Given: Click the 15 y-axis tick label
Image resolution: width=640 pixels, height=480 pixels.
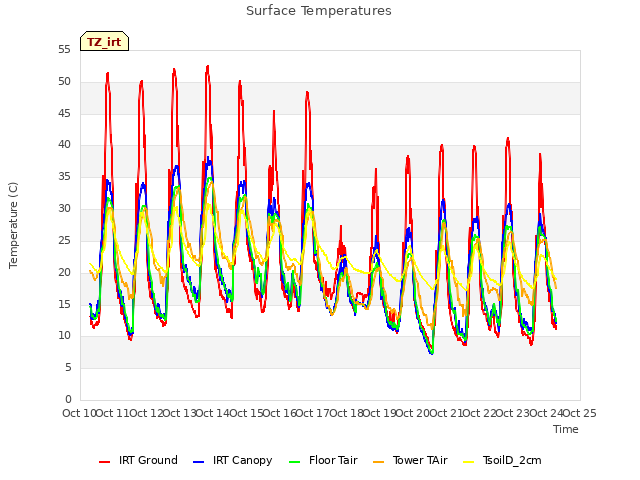Looking at the screenshot, I should click(64, 304).
